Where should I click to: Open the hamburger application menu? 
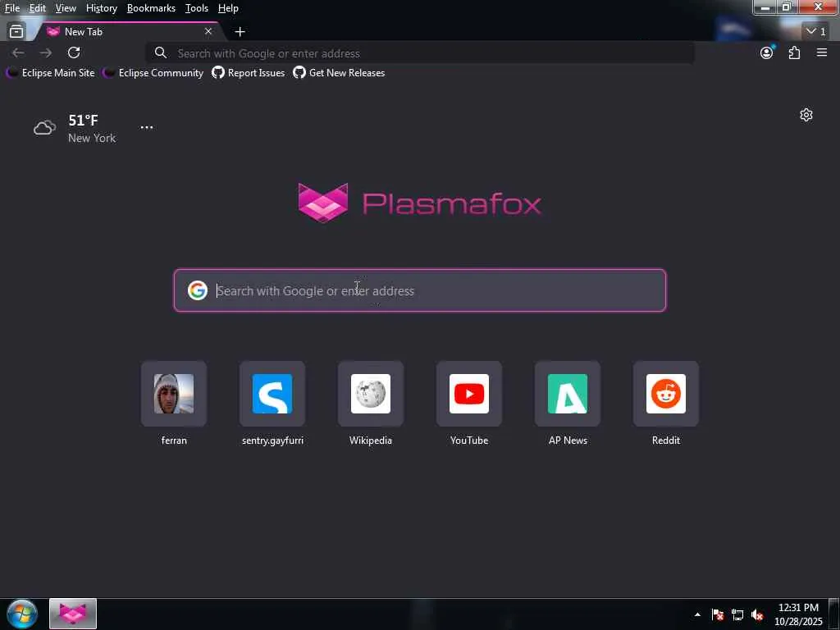point(822,52)
